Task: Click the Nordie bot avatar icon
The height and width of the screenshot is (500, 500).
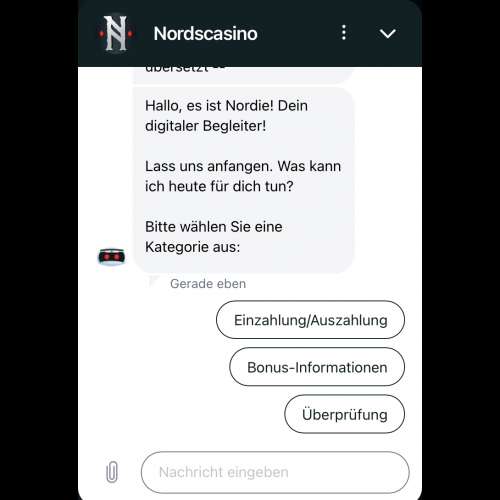Action: click(x=112, y=256)
